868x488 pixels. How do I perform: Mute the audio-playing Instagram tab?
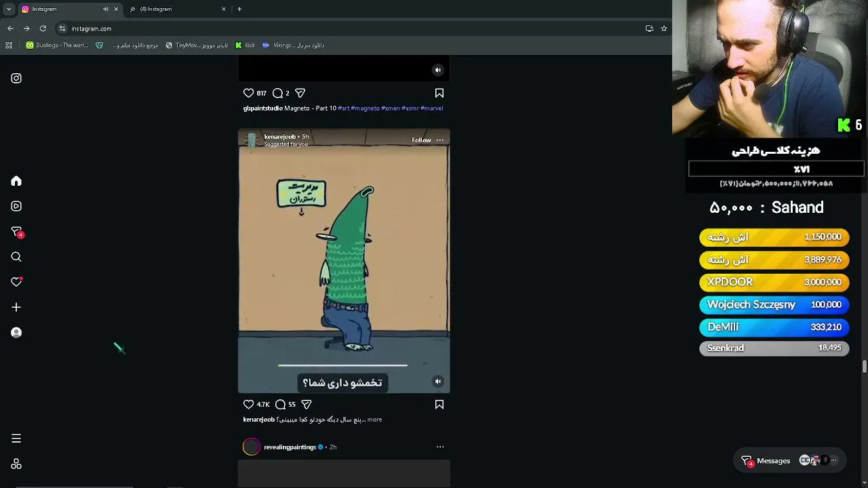click(106, 9)
